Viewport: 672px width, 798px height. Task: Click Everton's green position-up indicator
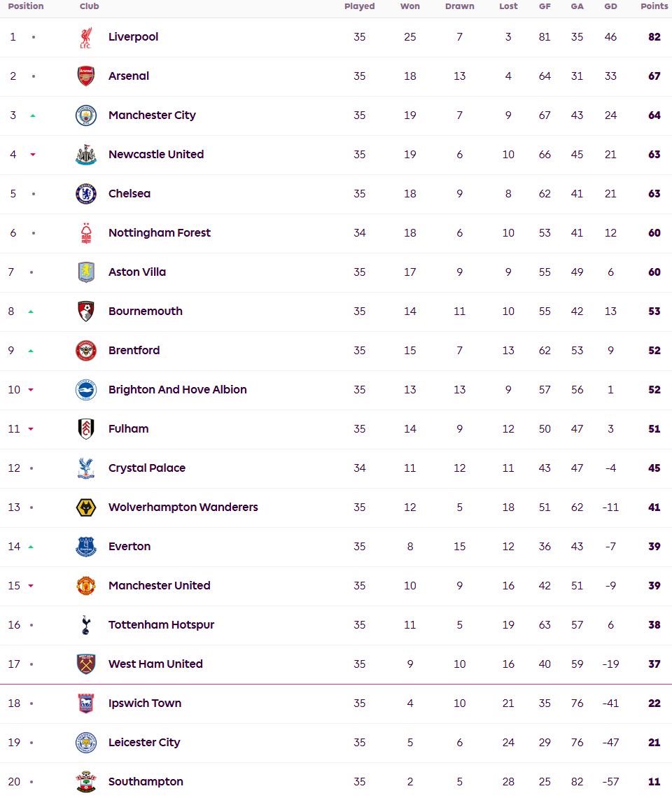point(31,547)
